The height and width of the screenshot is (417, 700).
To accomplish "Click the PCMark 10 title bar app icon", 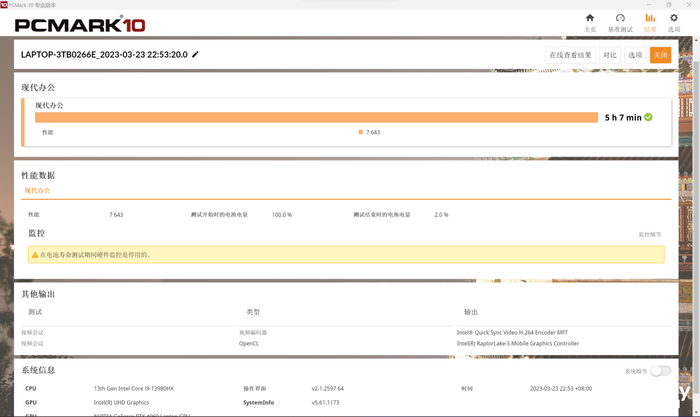I will [x=4, y=4].
